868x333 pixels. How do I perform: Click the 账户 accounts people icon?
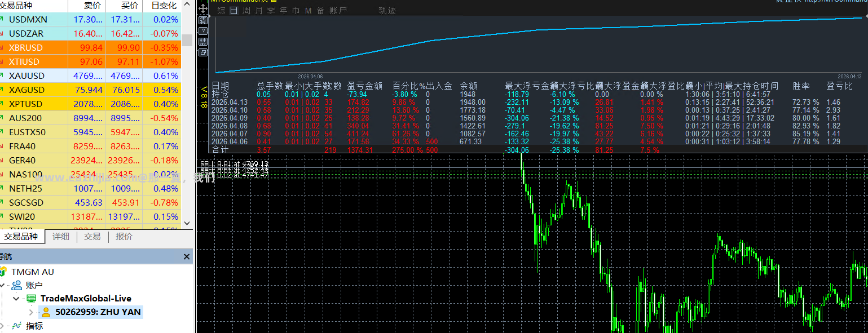pyautogui.click(x=17, y=285)
